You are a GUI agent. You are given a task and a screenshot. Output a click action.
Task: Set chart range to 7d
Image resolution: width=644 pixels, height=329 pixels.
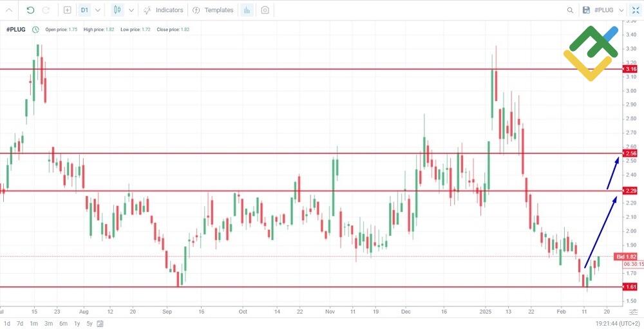point(20,324)
